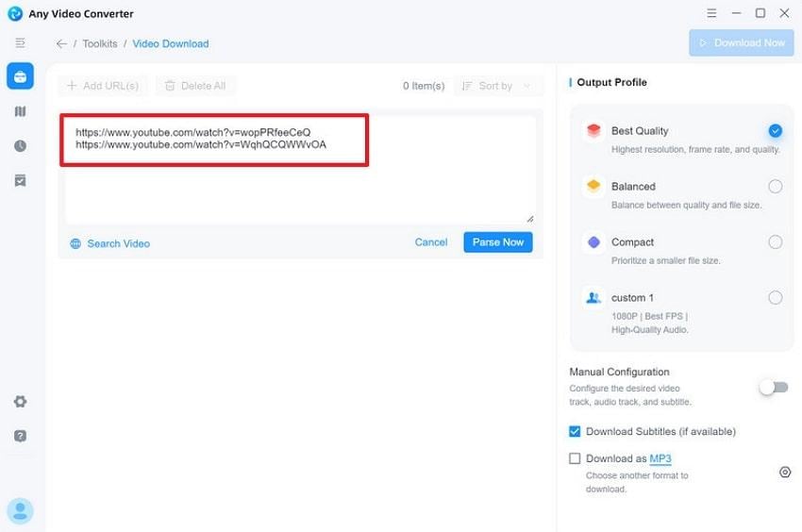Click 'Balance between quality and file size.' text
The width and height of the screenshot is (802, 532).
[x=686, y=205]
